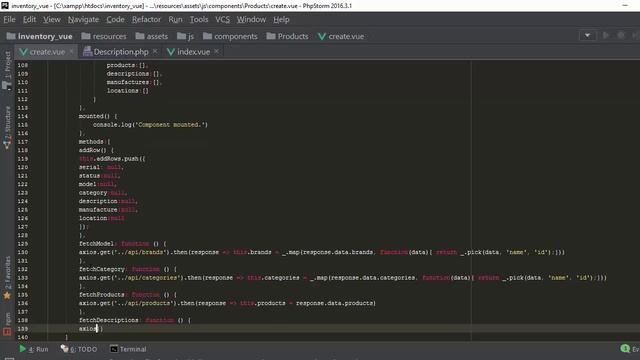
Task: Close the Description.php tab
Action: pos(155,51)
